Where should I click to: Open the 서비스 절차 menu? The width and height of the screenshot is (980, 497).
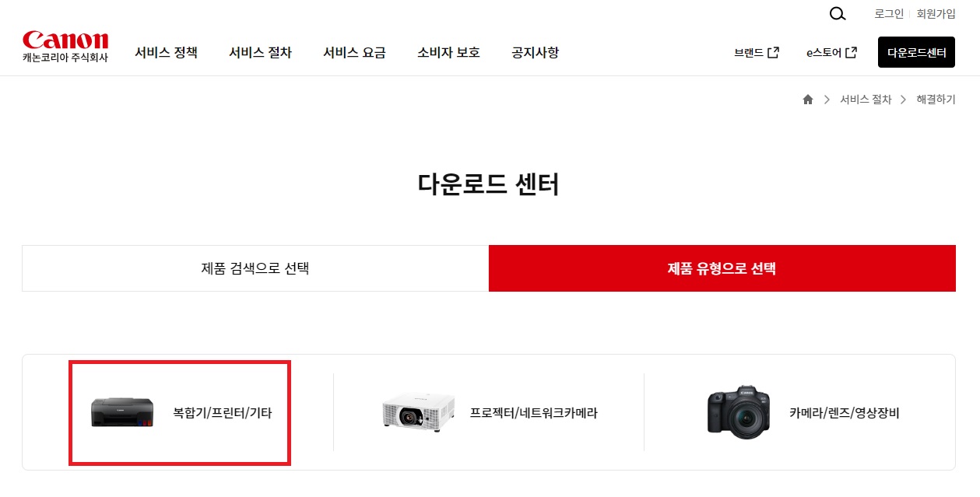point(260,52)
